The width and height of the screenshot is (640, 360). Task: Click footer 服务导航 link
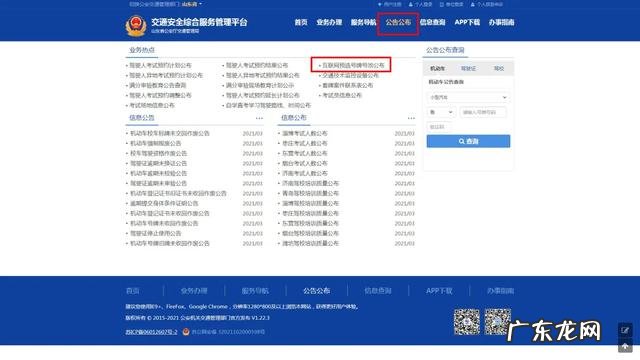[255, 291]
